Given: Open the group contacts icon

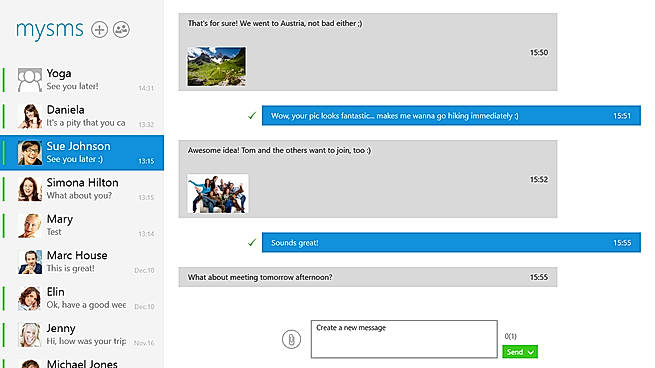Looking at the screenshot, I should click(x=121, y=30).
